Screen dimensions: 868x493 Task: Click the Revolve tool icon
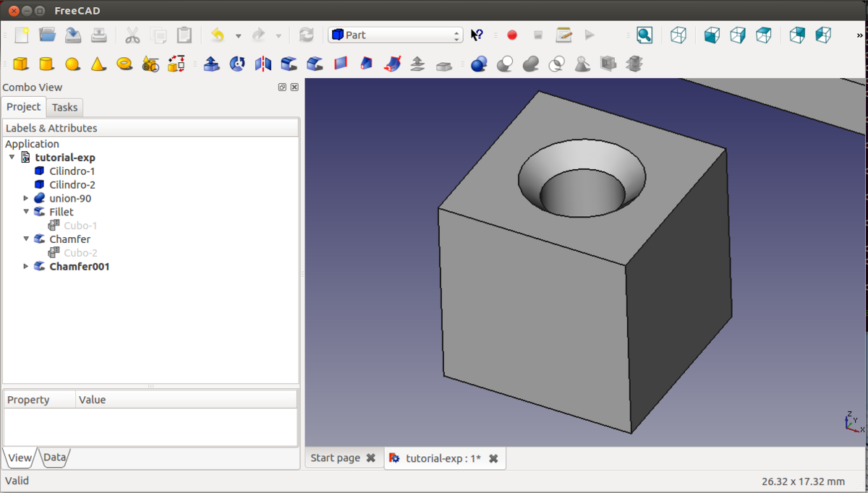[x=237, y=64]
